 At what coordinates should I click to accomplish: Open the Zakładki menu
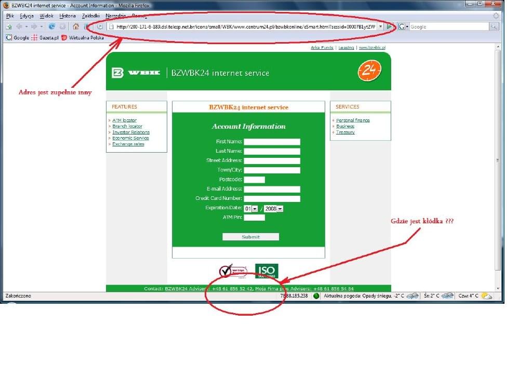(x=90, y=16)
